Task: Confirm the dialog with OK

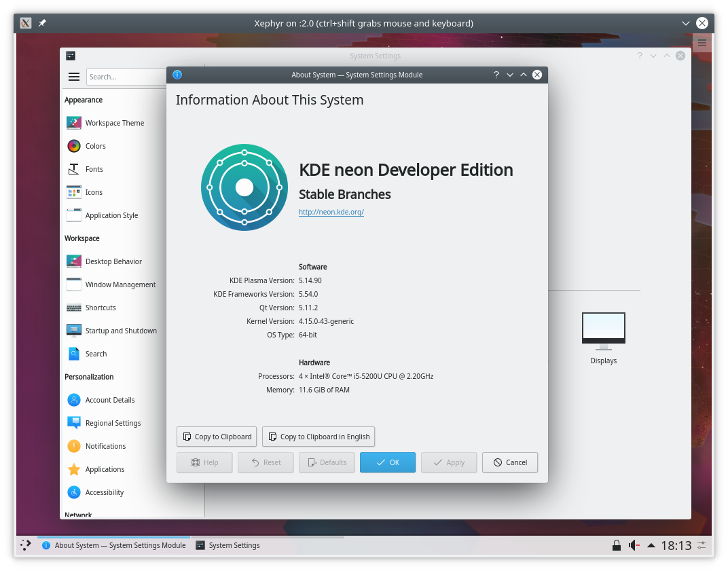Action: coord(388,462)
